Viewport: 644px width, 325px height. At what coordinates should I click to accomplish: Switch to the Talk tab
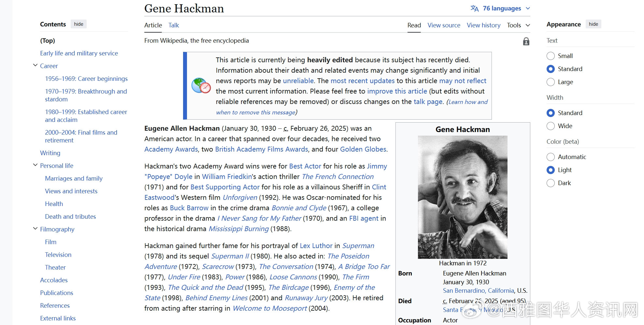174,25
